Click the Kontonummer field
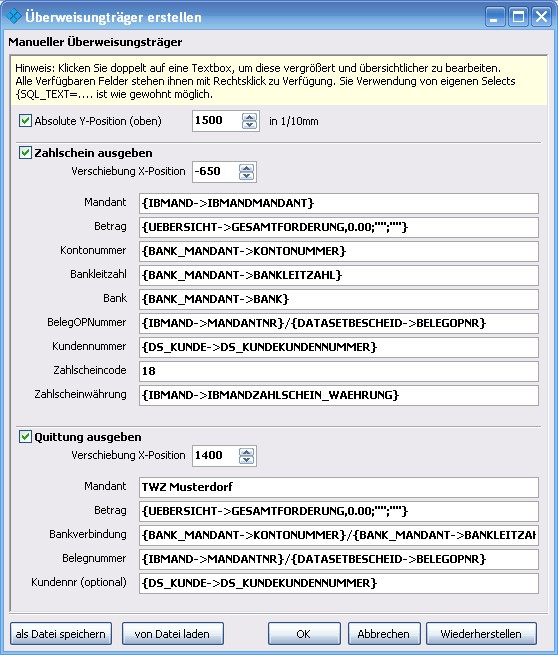The image size is (558, 655). coord(339,251)
